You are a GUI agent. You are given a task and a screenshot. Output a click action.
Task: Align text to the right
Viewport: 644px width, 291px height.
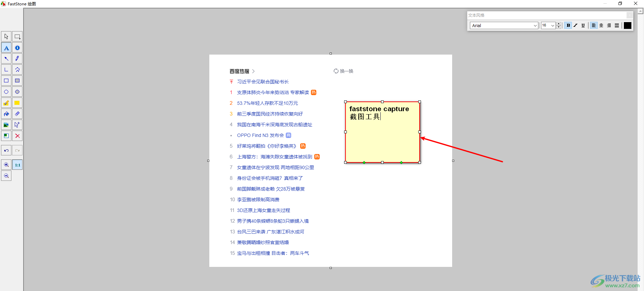(609, 25)
